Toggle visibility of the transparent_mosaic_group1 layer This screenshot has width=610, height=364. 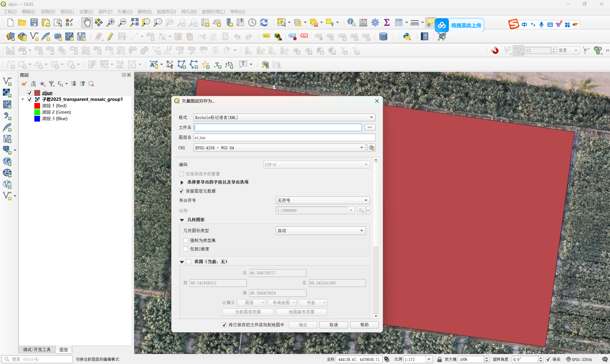pos(30,99)
